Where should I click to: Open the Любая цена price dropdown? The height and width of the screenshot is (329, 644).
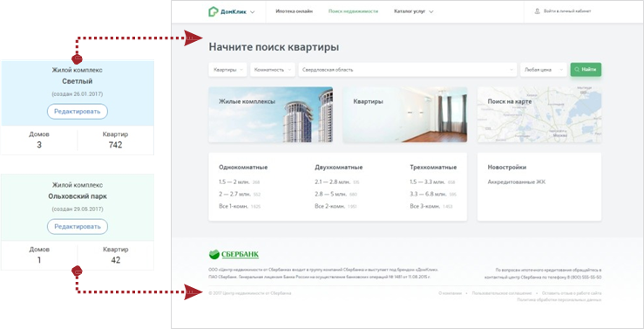point(544,70)
